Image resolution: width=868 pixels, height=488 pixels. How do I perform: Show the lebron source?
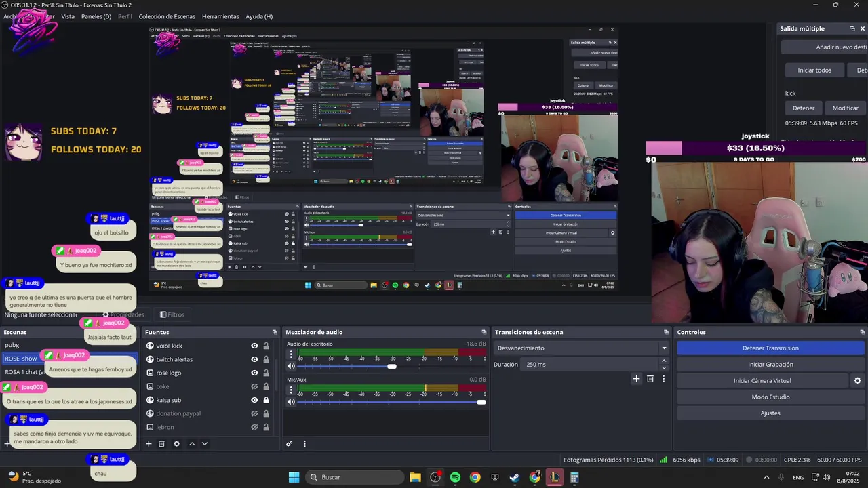[254, 427]
